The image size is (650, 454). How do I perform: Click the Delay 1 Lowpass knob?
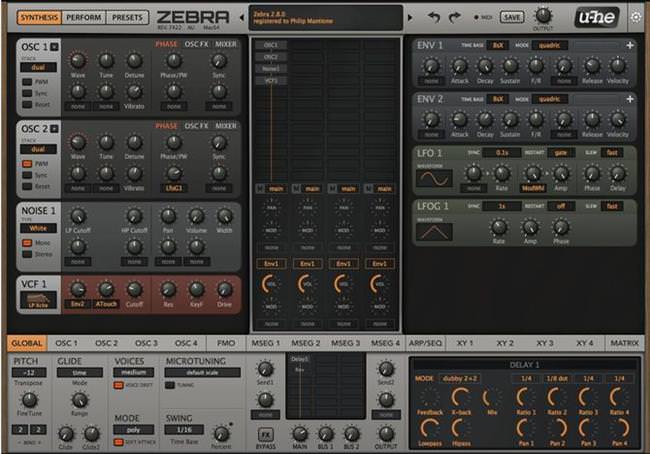(429, 428)
